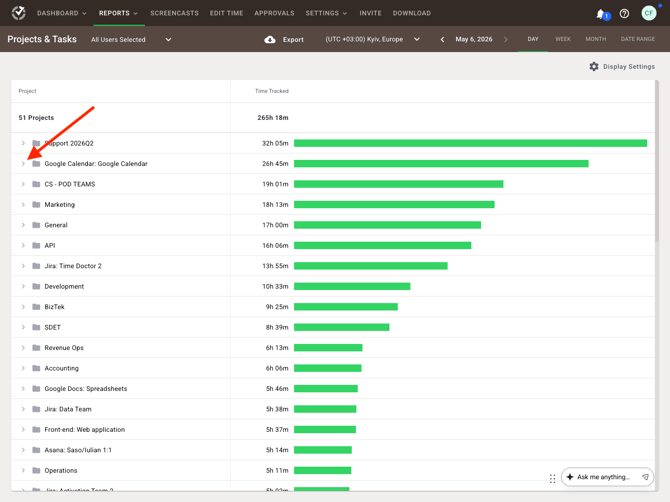This screenshot has height=502, width=670.
Task: Expand the Support 2026Q2 project row
Action: click(23, 143)
